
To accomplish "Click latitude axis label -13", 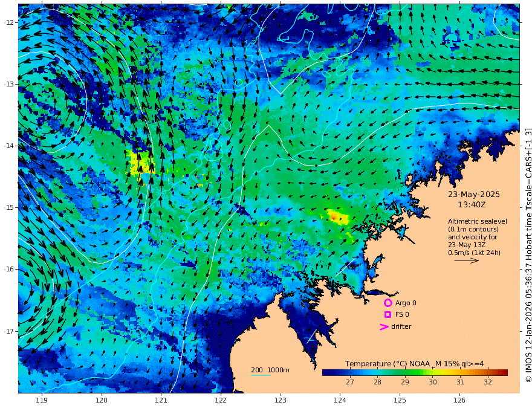I will [8, 84].
